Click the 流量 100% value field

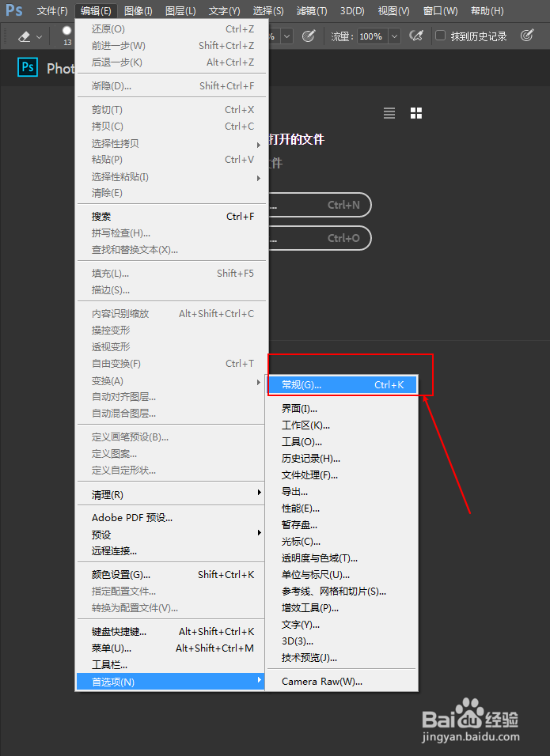point(372,36)
